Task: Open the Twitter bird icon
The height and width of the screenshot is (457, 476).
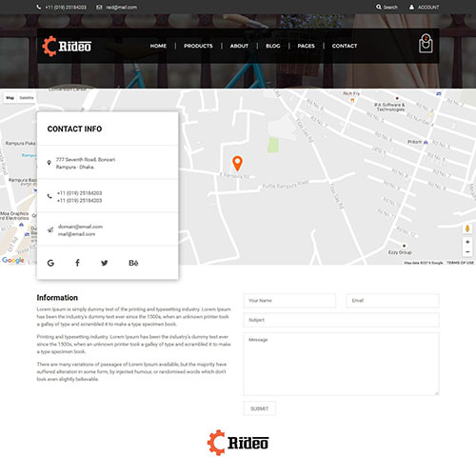Action: click(105, 263)
